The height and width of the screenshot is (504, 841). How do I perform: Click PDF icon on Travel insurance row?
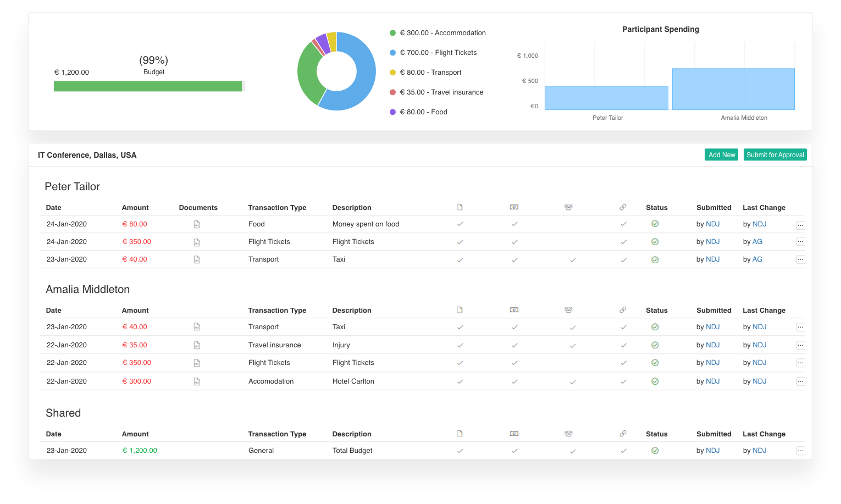[197, 345]
